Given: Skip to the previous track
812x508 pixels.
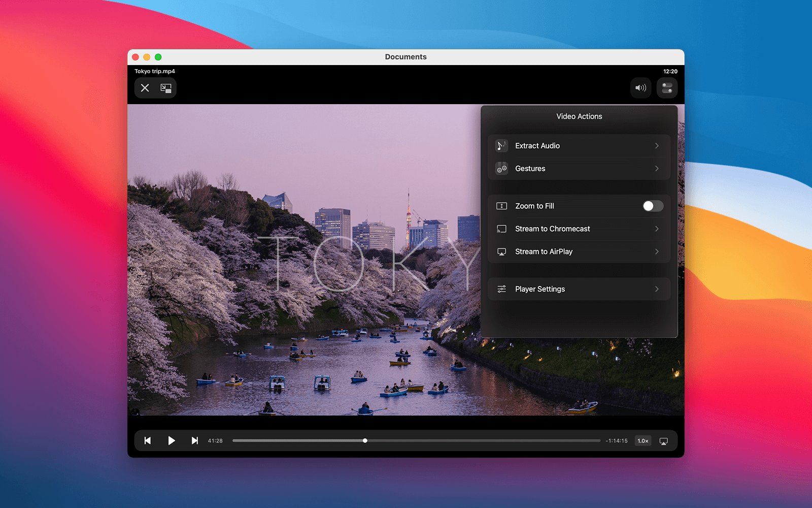Looking at the screenshot, I should 148,441.
